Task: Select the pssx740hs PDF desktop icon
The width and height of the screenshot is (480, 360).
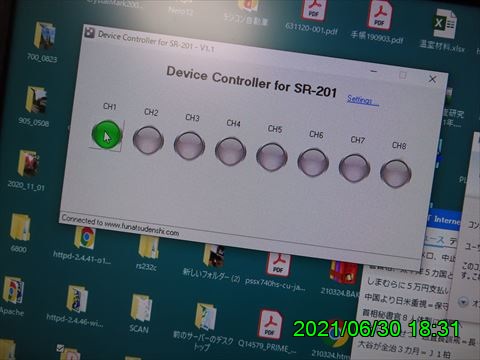Action: pyautogui.click(x=279, y=264)
